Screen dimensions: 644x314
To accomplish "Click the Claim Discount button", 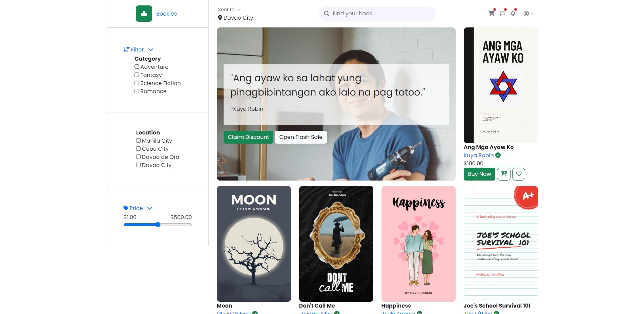I will 248,137.
